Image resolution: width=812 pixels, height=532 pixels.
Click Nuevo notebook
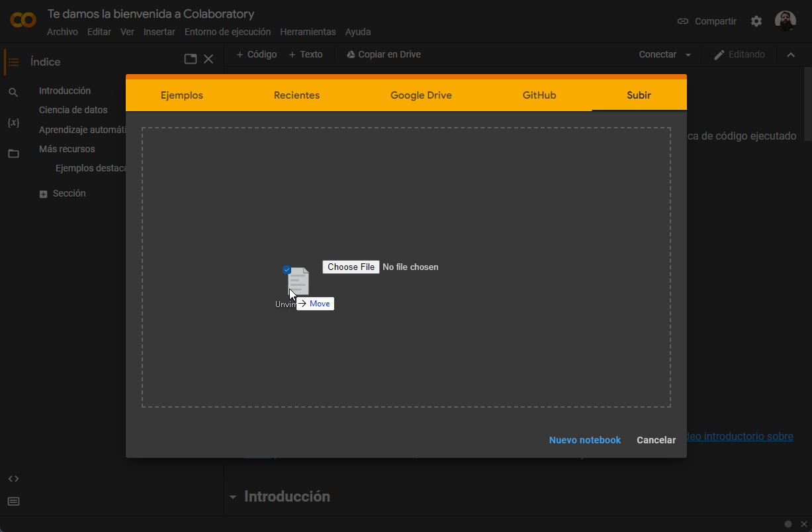585,440
